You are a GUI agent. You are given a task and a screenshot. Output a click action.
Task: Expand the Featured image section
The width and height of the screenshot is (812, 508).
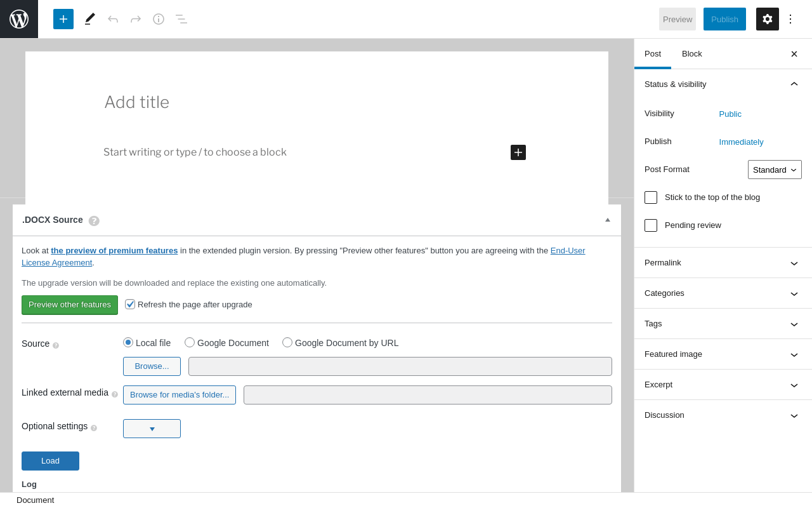[723, 354]
